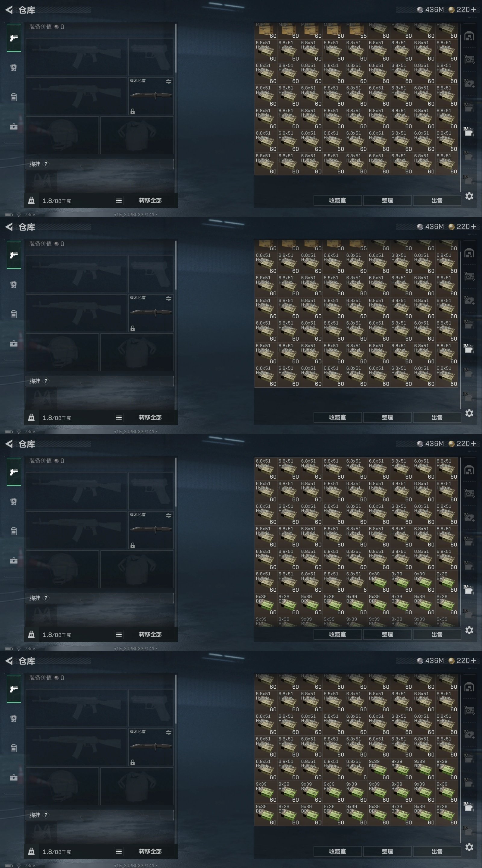Image resolution: width=482 pixels, height=868 pixels.
Task: Toggle swap arrows on 战术匕首 slot
Action: pos(168,82)
